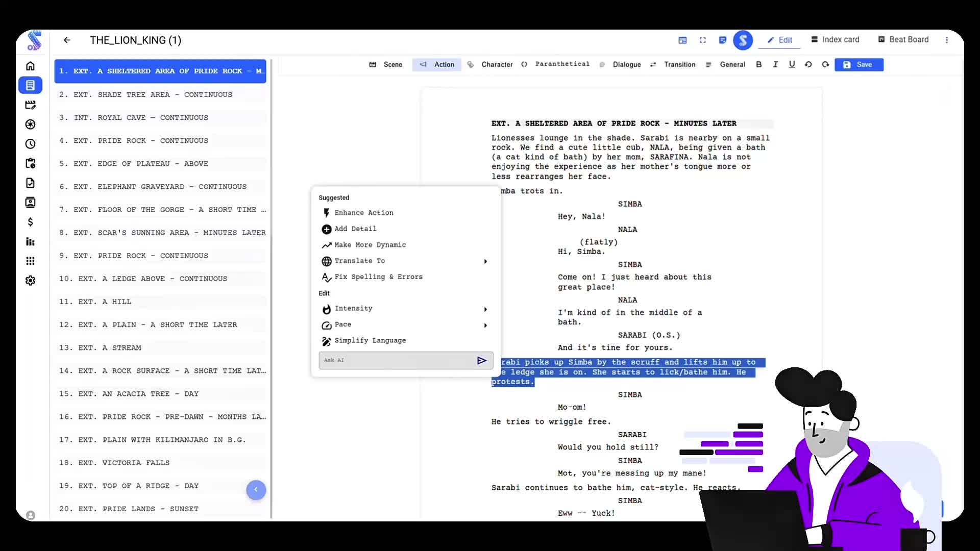This screenshot has height=551, width=980.
Task: Toggle italic formatting
Action: 775,64
